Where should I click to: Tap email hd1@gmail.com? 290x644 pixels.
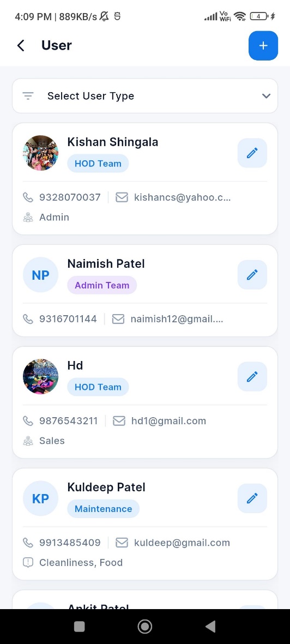(x=169, y=421)
